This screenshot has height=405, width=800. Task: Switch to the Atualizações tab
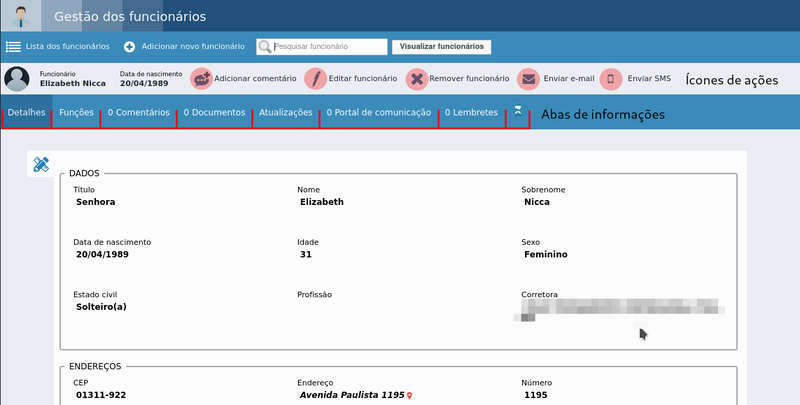point(286,112)
